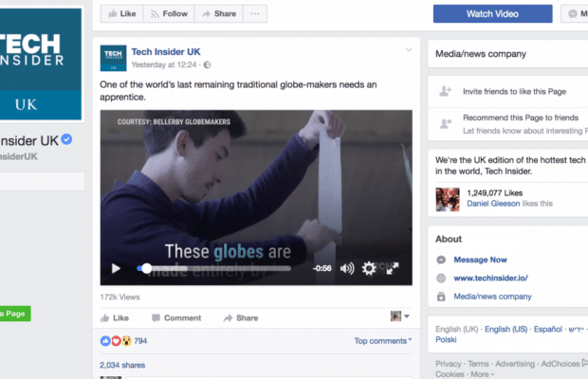Screen dimensions: 588x379
Task: Click the public globe privacy icon
Action: [207, 64]
